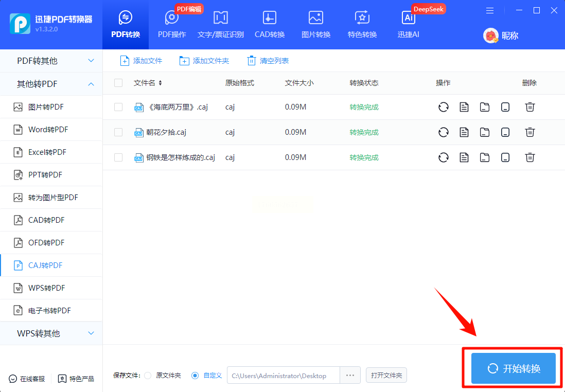The width and height of the screenshot is (565, 392).
Task: Click the 开始转换 button
Action: pos(514,368)
